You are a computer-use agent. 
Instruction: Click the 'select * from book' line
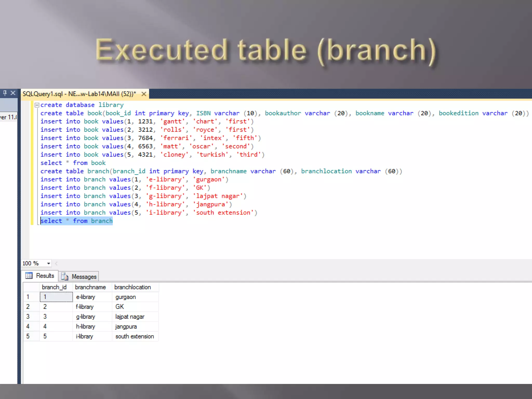tap(73, 163)
